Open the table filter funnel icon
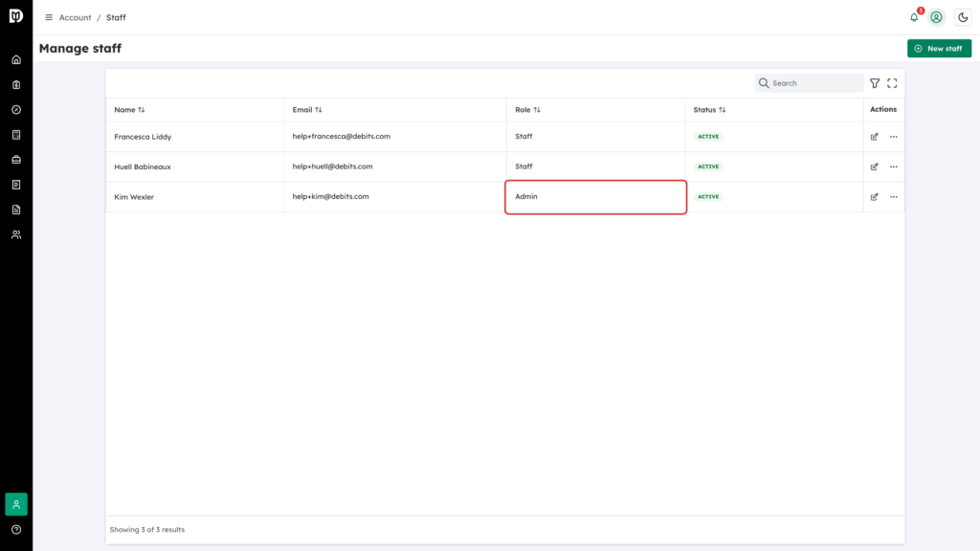The image size is (980, 551). (875, 83)
